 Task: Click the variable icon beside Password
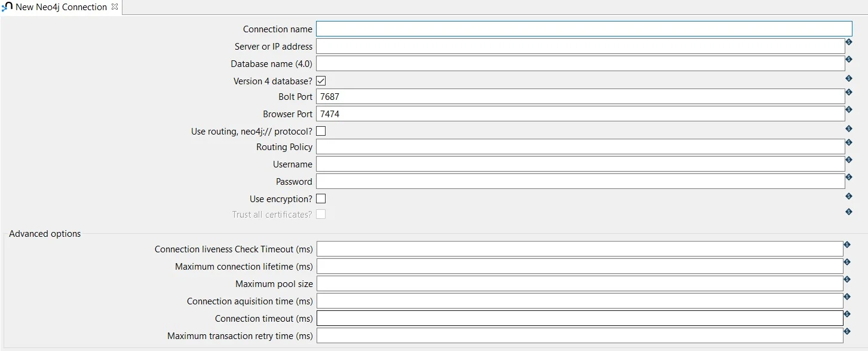click(x=848, y=178)
